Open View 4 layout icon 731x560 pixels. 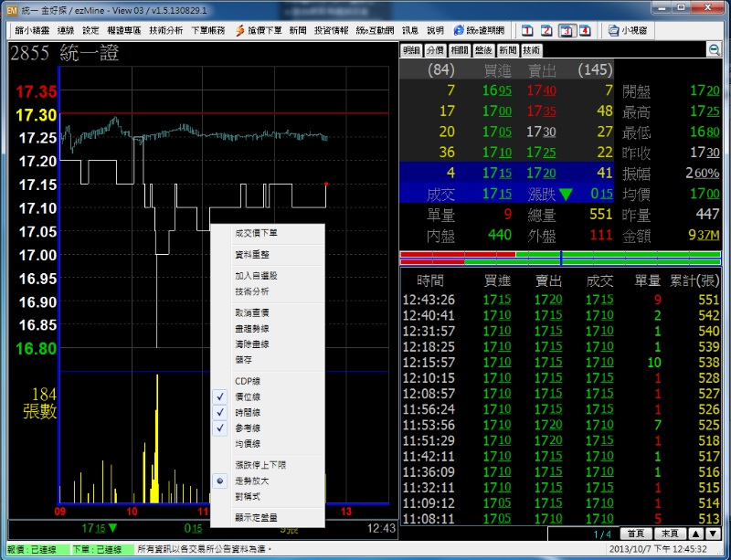(585, 30)
